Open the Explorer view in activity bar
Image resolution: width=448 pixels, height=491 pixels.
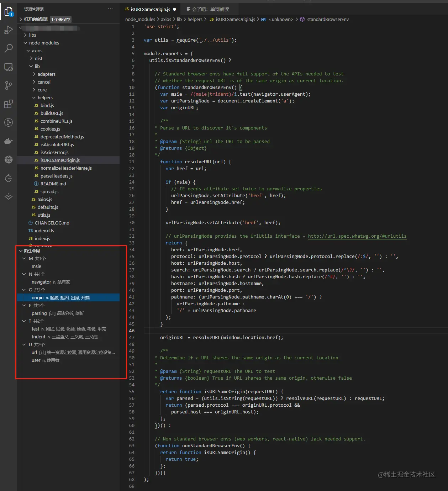[9, 12]
